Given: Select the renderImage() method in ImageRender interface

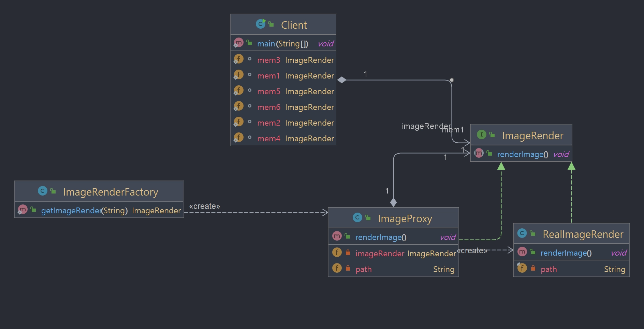Looking at the screenshot, I should tap(522, 154).
